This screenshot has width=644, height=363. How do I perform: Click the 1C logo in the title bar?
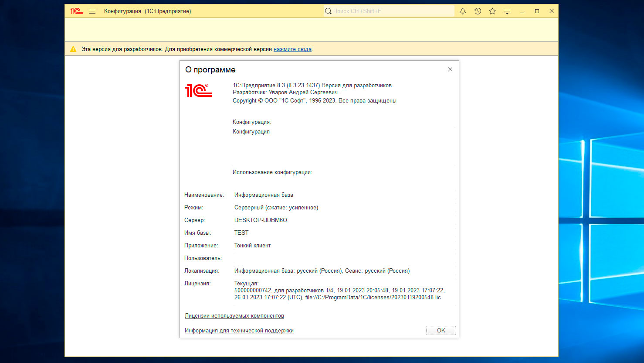pyautogui.click(x=77, y=11)
